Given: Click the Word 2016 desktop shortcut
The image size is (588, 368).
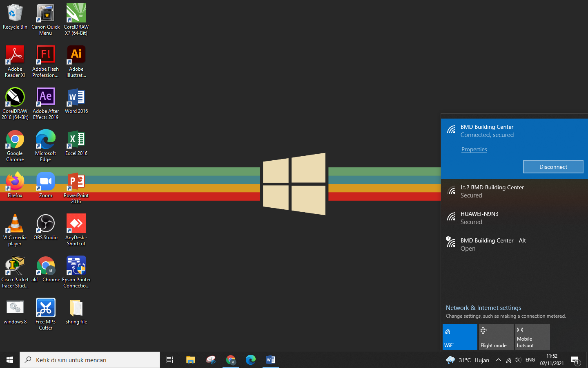Looking at the screenshot, I should [x=76, y=101].
